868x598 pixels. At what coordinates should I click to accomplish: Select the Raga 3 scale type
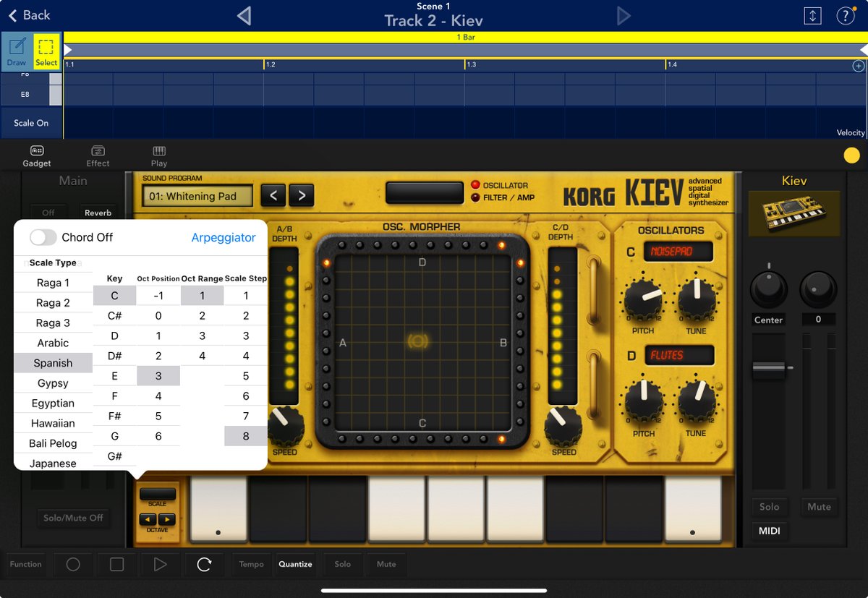click(x=53, y=323)
